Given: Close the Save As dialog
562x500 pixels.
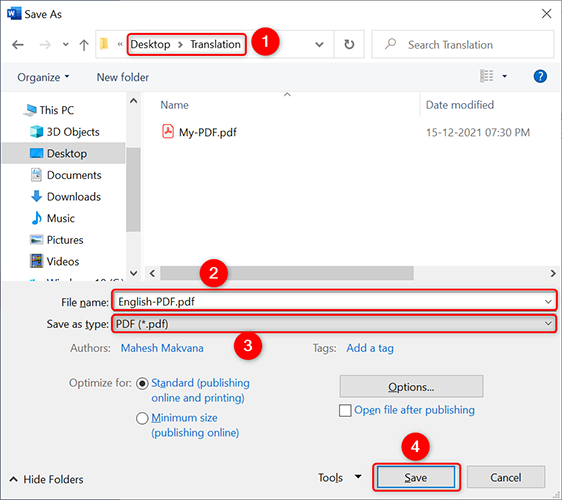Looking at the screenshot, I should coord(546,14).
